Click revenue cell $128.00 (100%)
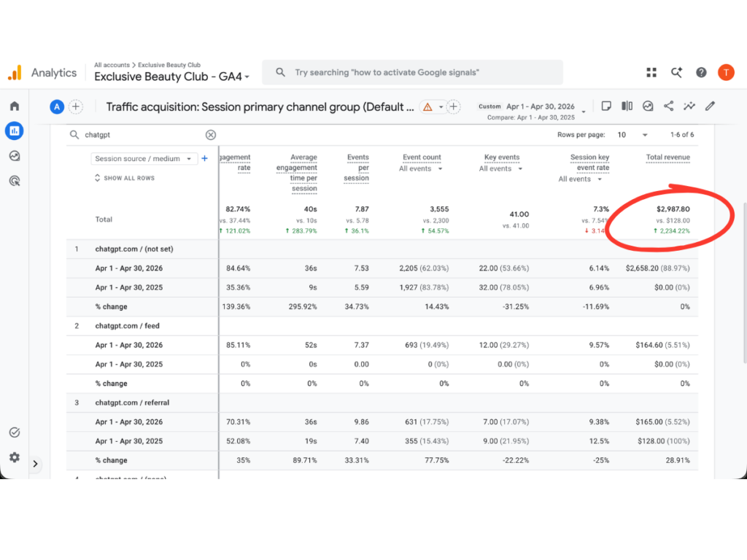Viewport: 747px width, 560px height. [664, 441]
